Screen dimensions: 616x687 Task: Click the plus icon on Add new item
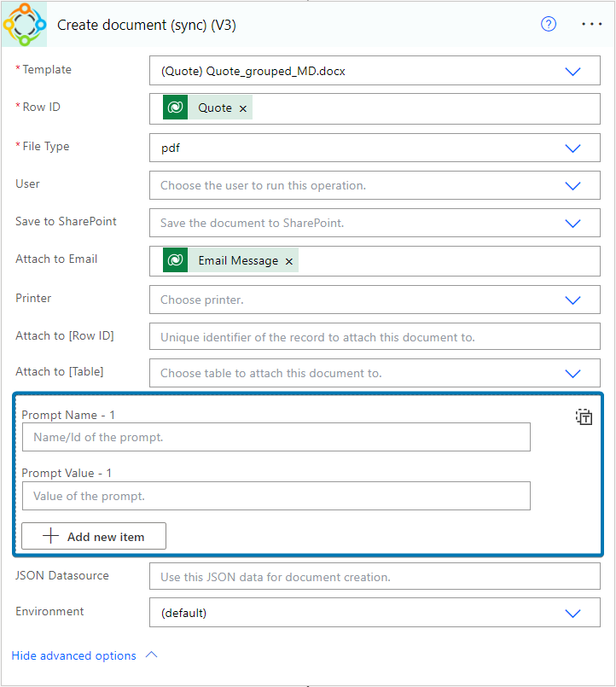coord(51,536)
